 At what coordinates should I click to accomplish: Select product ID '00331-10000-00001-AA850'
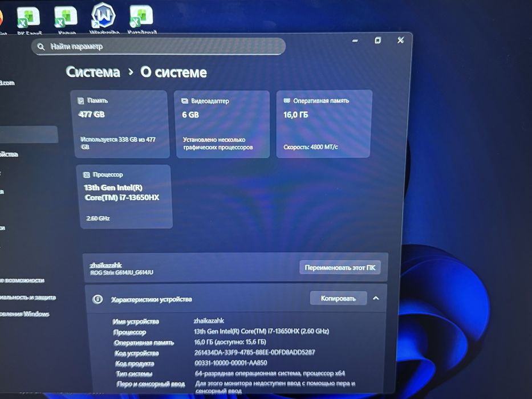point(231,363)
